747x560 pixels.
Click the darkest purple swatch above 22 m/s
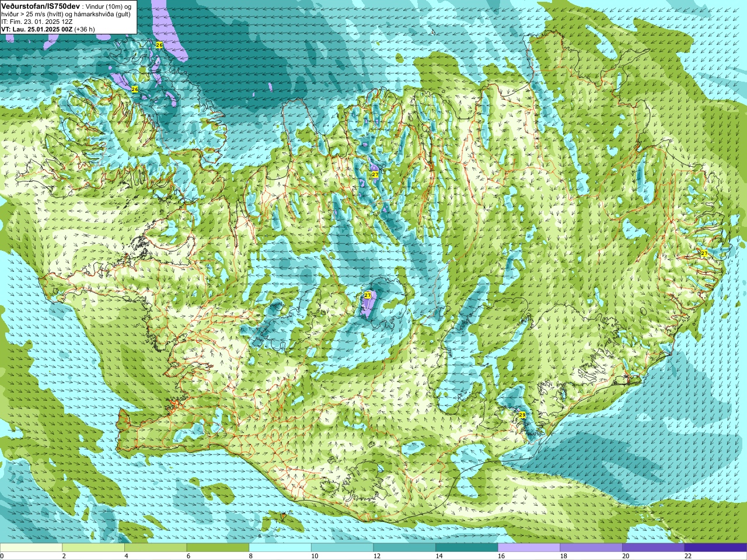pos(715,548)
